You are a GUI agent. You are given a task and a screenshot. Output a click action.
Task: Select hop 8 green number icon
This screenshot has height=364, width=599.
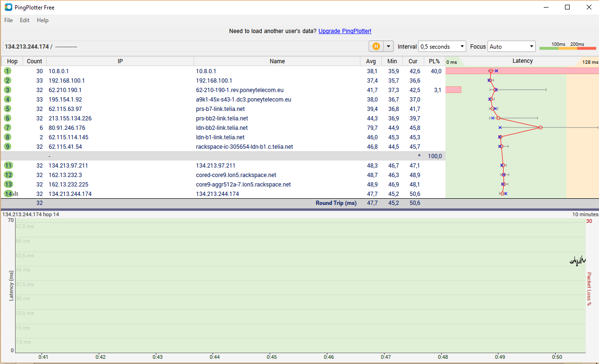pyautogui.click(x=8, y=137)
